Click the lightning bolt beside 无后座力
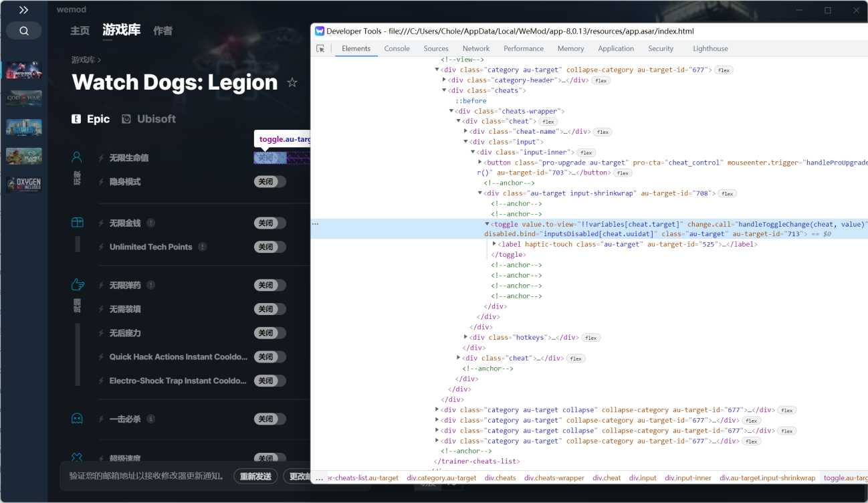 tap(102, 333)
